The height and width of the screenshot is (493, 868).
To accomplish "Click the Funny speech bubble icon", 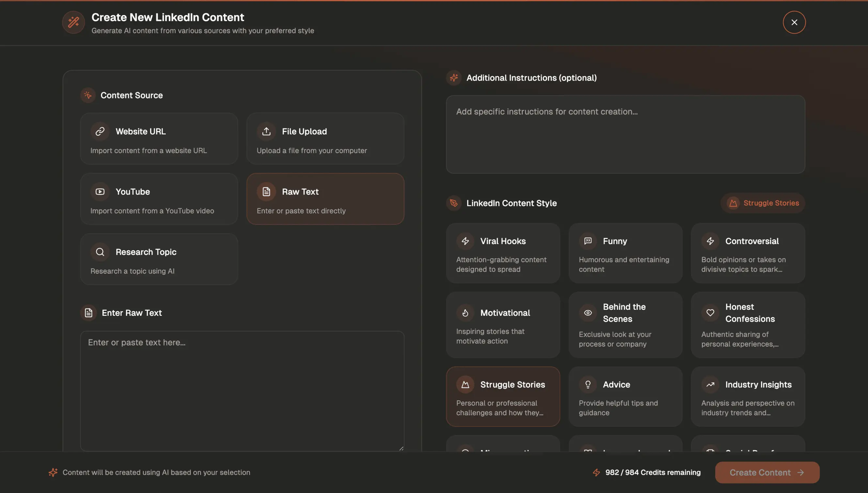I will [588, 241].
